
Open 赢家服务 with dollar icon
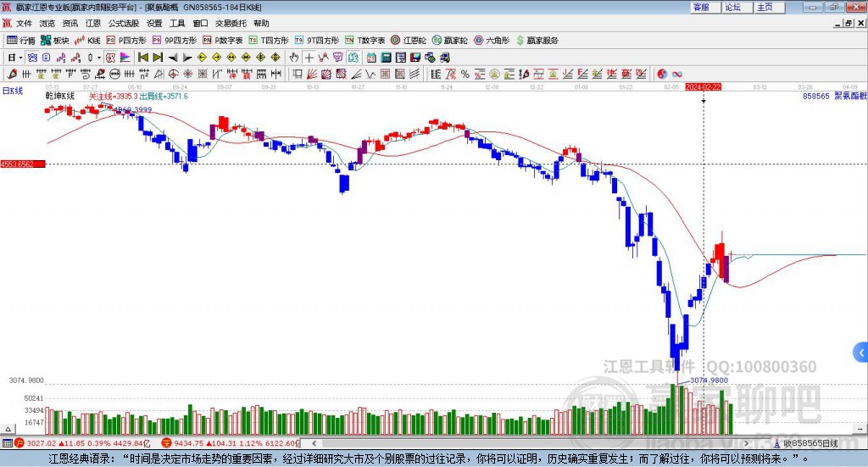click(x=537, y=41)
